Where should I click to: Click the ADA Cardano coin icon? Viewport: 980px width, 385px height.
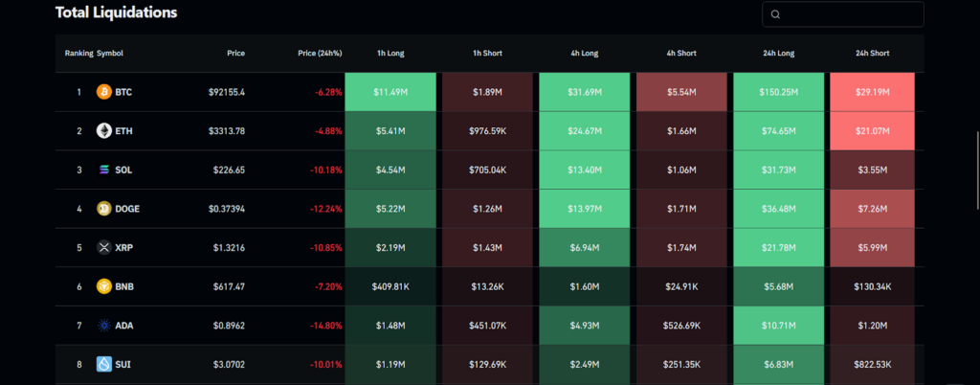coord(103,326)
